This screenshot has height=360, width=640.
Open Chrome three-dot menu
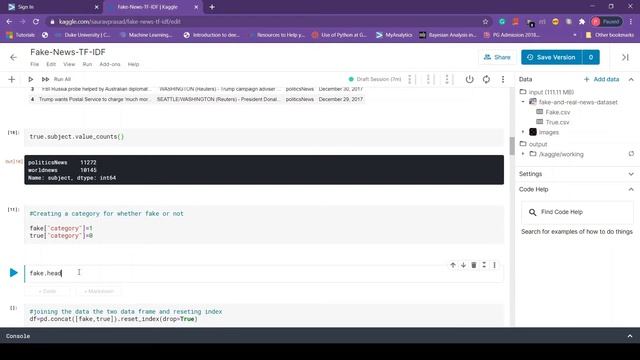(x=631, y=22)
